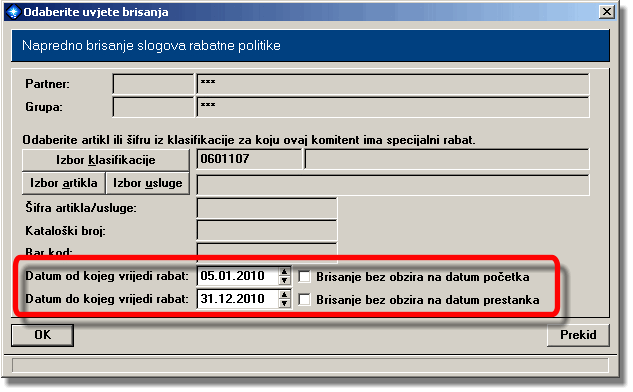Click end date field 31.12.2010

point(238,300)
